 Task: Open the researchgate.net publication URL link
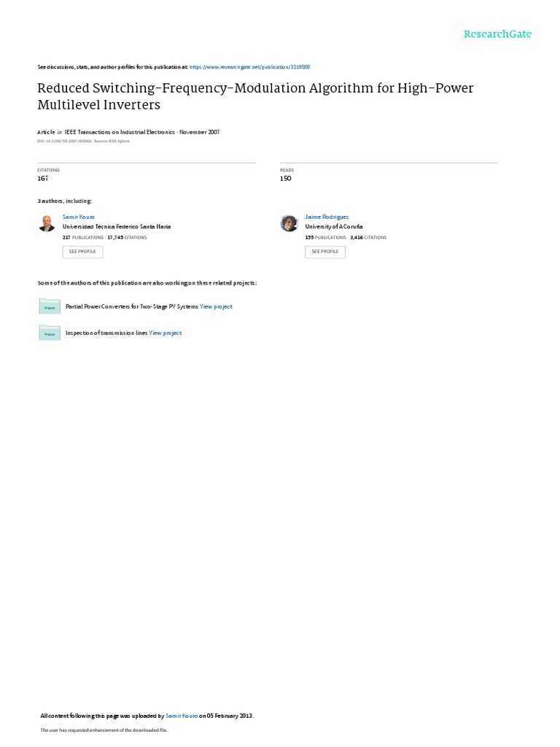pos(249,67)
